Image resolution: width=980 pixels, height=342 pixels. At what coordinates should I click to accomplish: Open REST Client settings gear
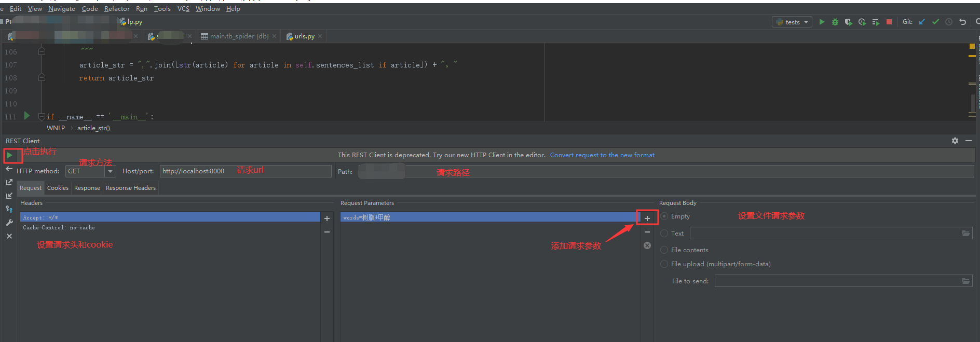pyautogui.click(x=955, y=141)
